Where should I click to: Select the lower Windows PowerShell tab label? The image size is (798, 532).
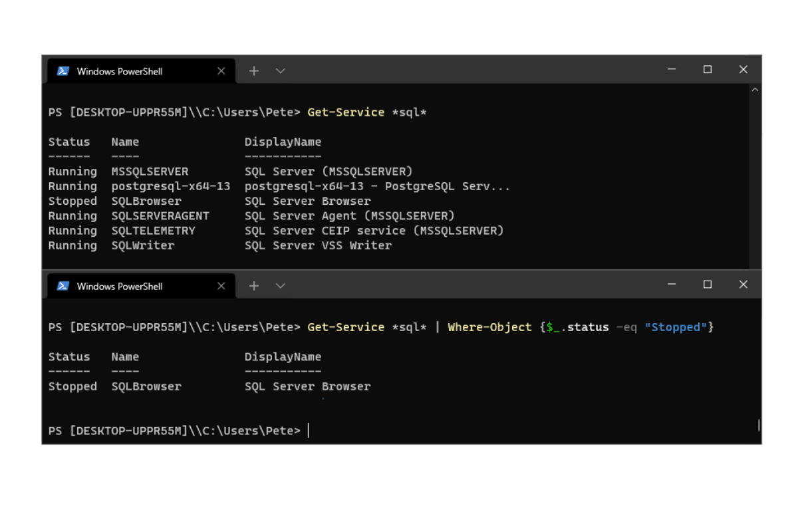(x=120, y=286)
